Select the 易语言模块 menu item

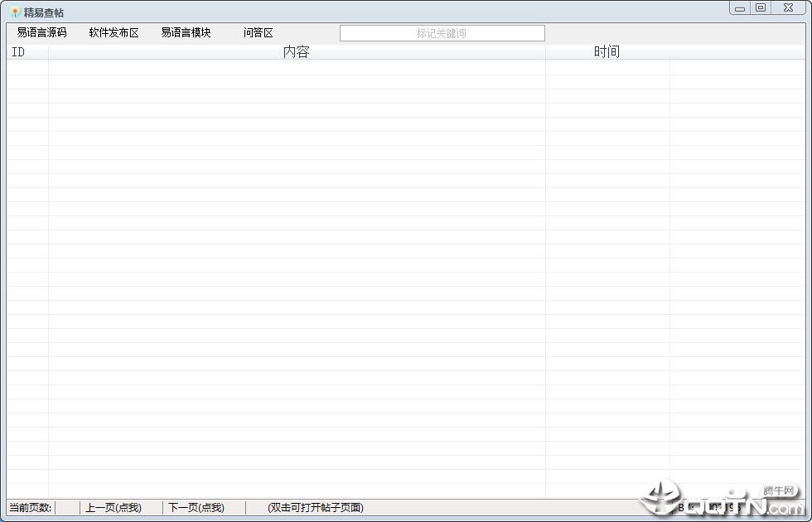click(x=186, y=32)
